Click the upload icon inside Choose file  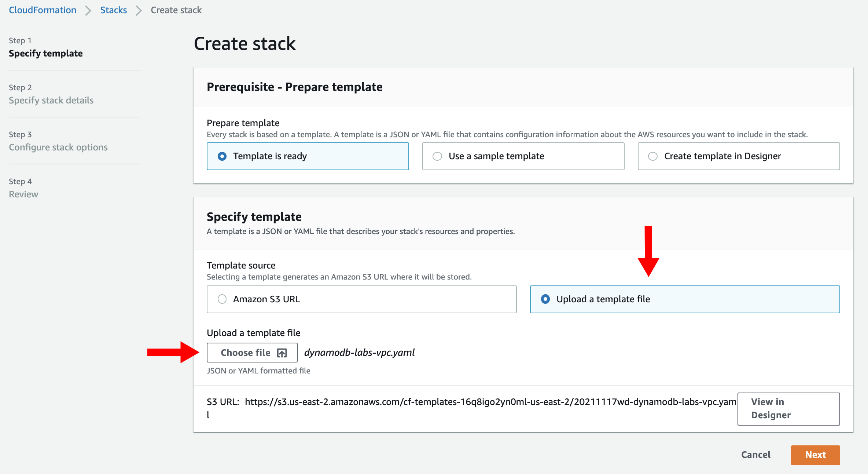click(282, 353)
